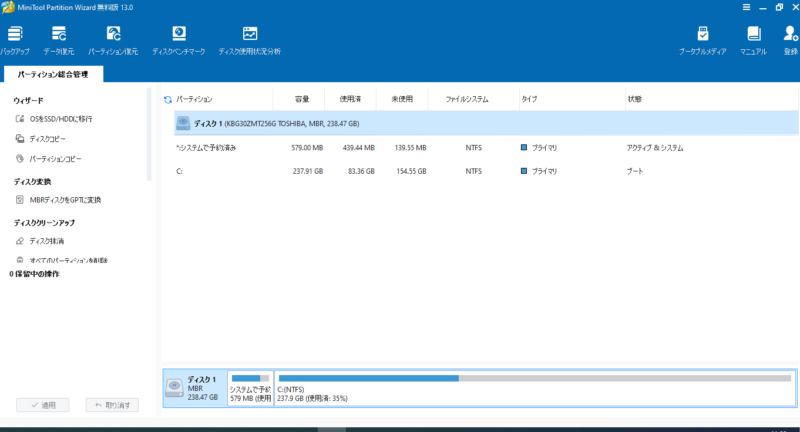Click the refresh icon beside パーティション header
The image size is (800, 432).
(x=168, y=100)
